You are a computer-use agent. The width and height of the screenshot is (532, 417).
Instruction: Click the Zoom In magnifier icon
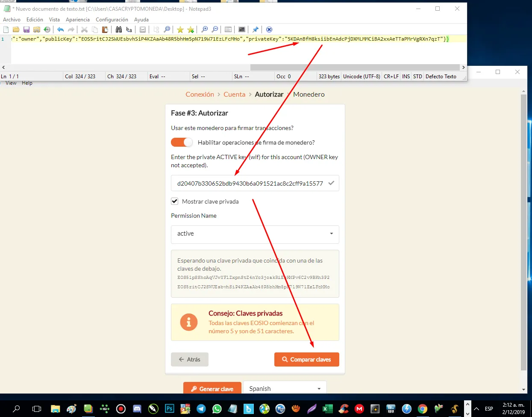pyautogui.click(x=204, y=30)
